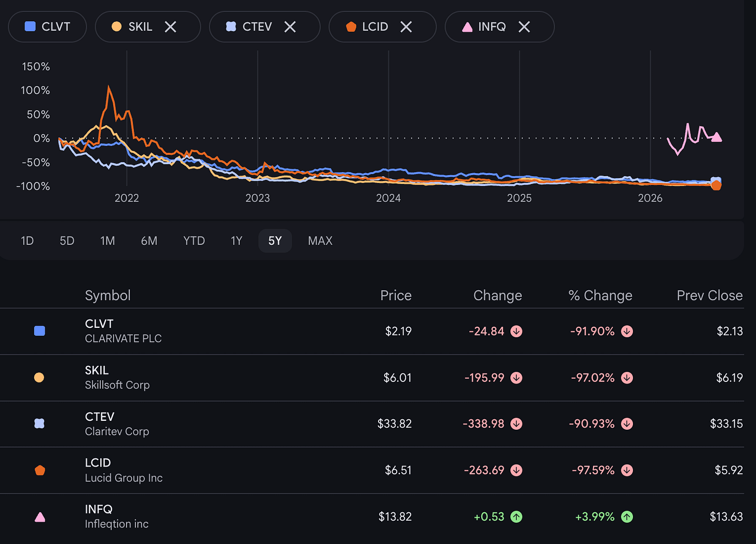Viewport: 756px width, 544px height.
Task: Click the $6.51 price for LCID
Action: [x=398, y=470]
